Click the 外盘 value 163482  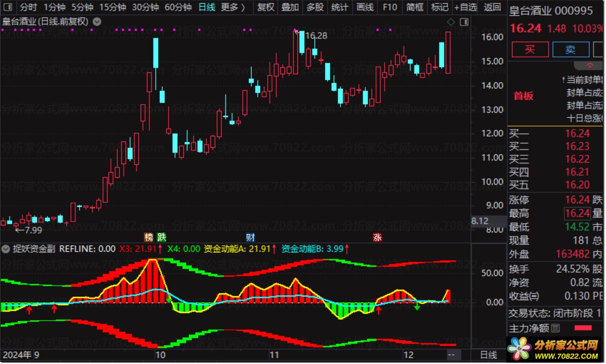(573, 254)
